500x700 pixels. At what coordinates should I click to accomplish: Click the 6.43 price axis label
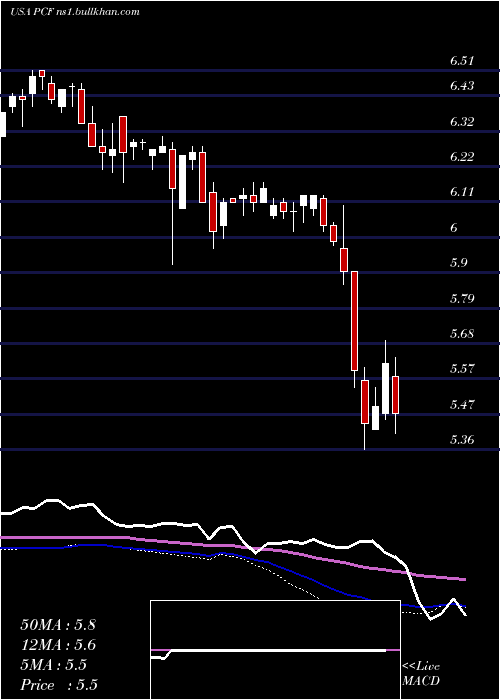coord(462,86)
